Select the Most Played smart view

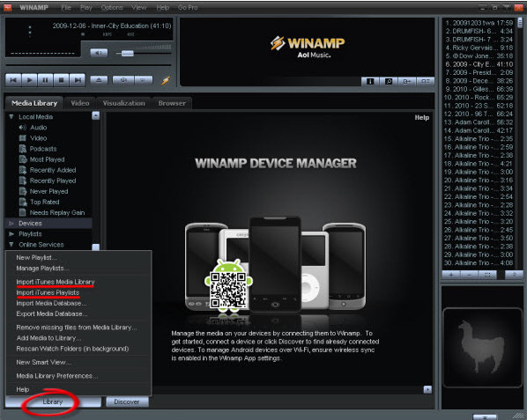(x=47, y=159)
